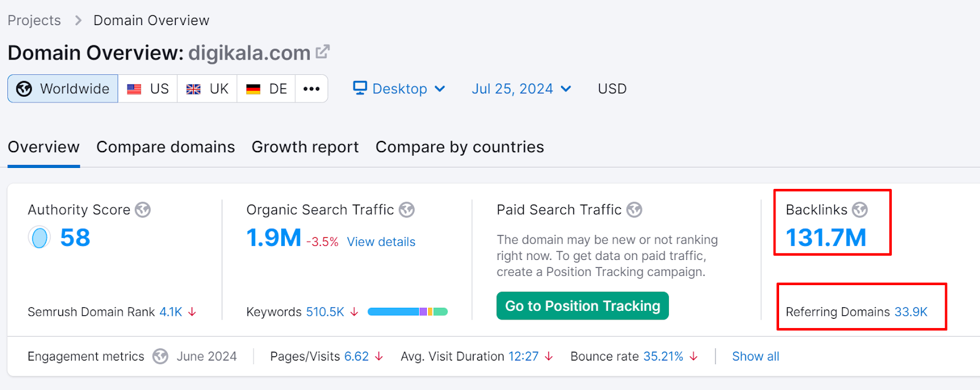Click Avg. Visit Duration 12:27 value
This screenshot has width=980, height=390.
point(524,356)
